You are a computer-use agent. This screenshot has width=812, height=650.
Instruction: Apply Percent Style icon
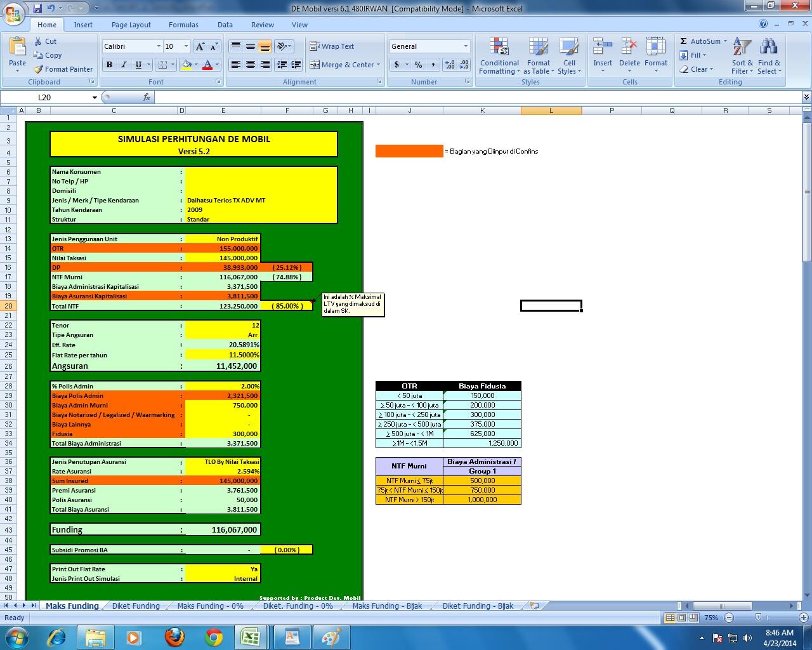pos(418,65)
